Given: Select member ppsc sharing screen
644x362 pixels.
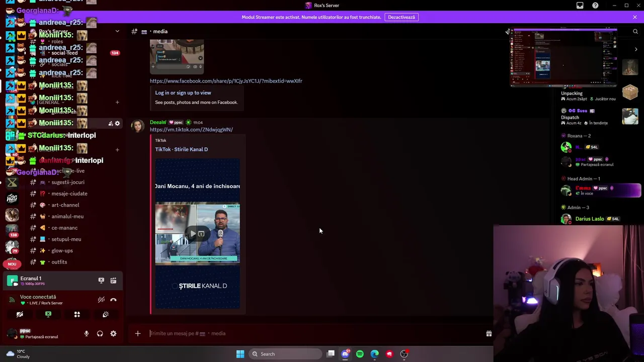Looking at the screenshot, I should pos(600,161).
